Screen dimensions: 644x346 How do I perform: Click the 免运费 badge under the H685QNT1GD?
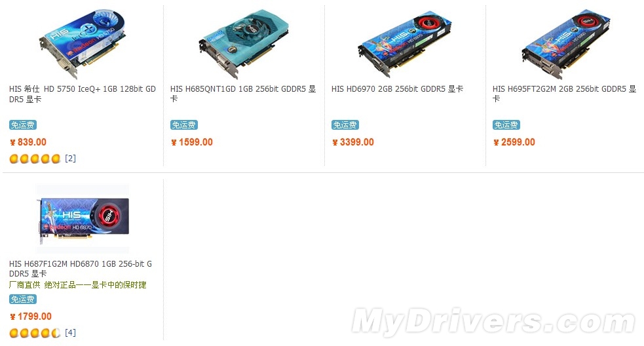click(184, 125)
